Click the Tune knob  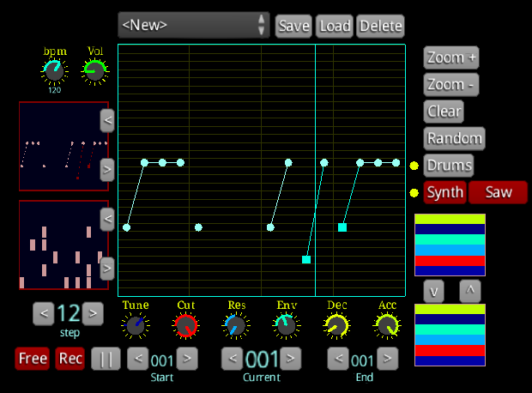(135, 325)
